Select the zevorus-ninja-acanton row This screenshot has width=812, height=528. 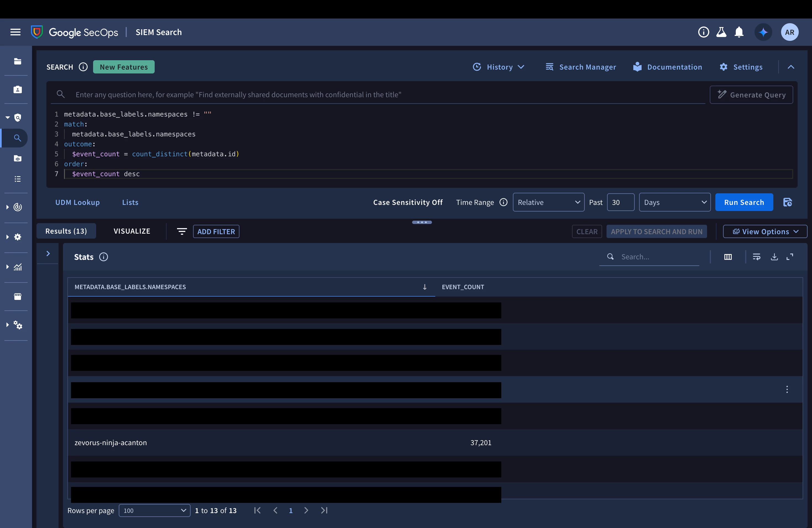tap(435, 442)
